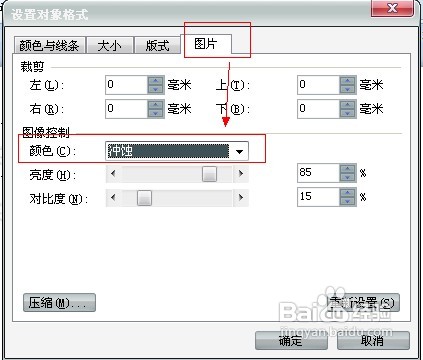Viewport: 423px width, 360px height.
Task: Click the 图片 tab
Action: point(206,44)
